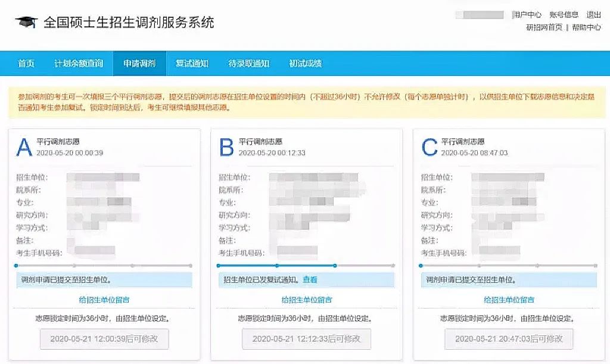Click the graduation cap logo icon
The height and width of the screenshot is (364, 610).
[26, 23]
